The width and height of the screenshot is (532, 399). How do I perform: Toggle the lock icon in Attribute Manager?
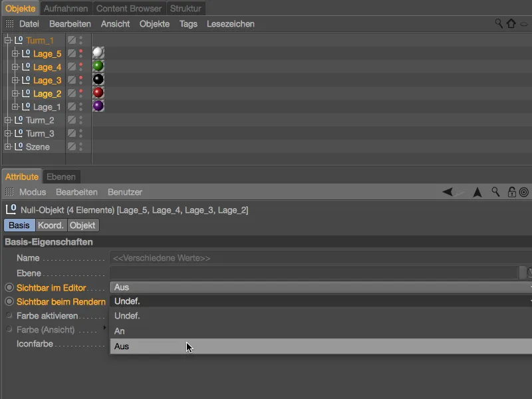pyautogui.click(x=511, y=192)
